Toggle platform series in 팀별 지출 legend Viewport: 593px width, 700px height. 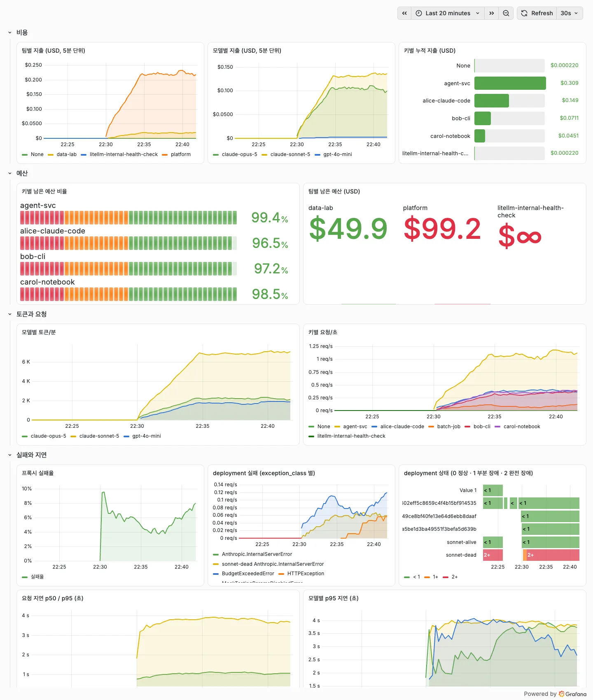(181, 154)
